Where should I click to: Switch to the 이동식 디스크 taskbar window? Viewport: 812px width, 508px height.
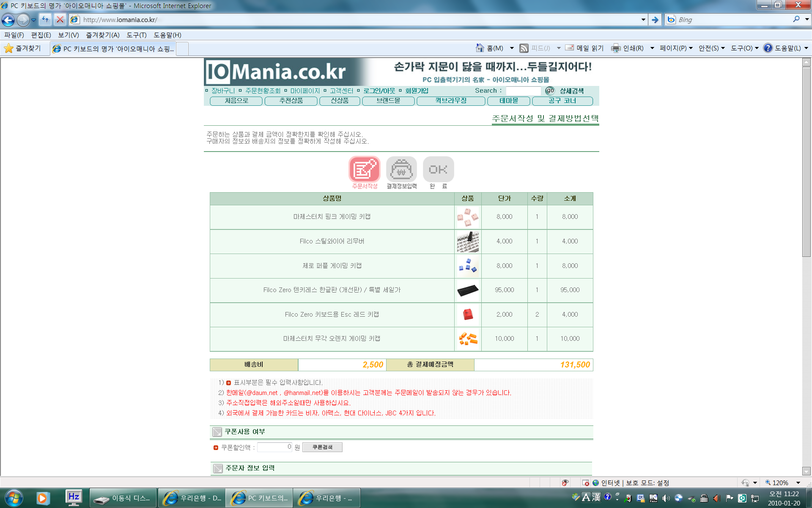123,498
